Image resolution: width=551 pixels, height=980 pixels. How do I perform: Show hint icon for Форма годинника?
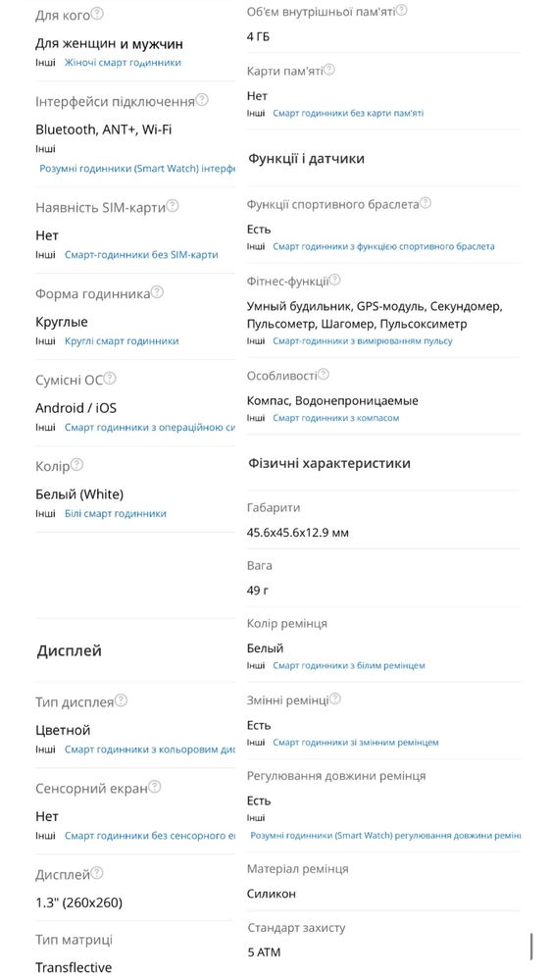(157, 292)
